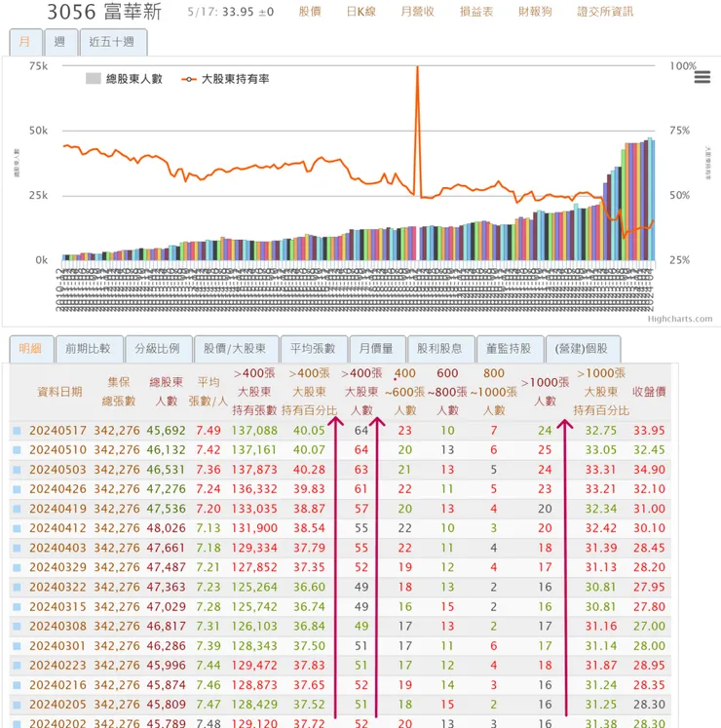Click the stock title 3056 富華新
Screen dimensions: 721x728
tap(104, 12)
